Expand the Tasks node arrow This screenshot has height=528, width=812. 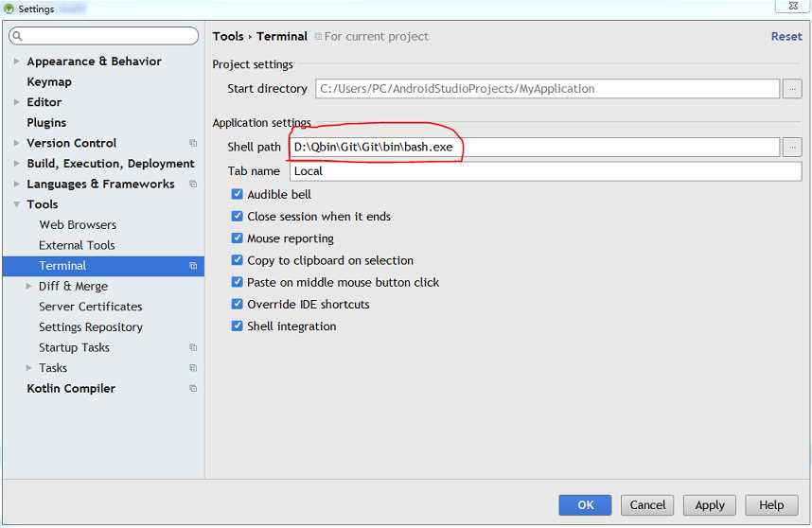[x=29, y=368]
